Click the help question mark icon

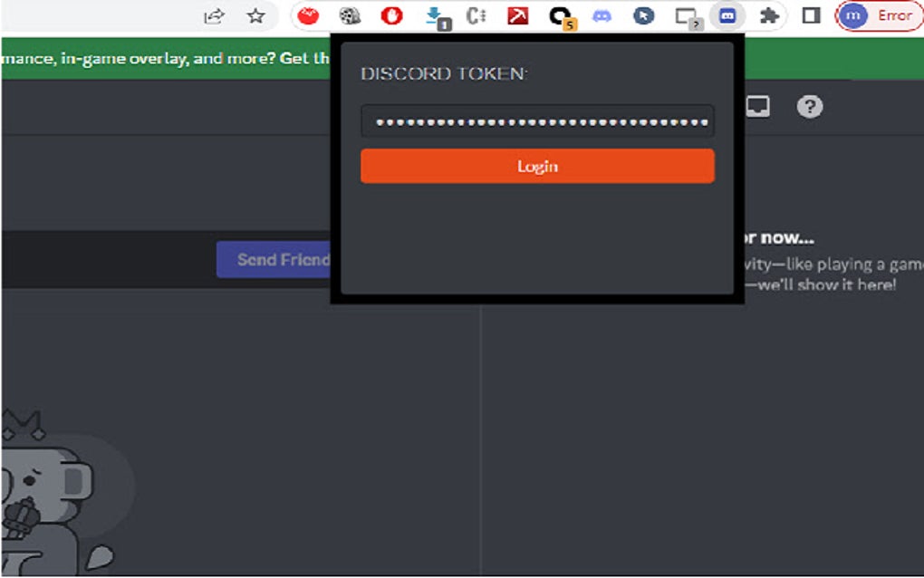[809, 106]
